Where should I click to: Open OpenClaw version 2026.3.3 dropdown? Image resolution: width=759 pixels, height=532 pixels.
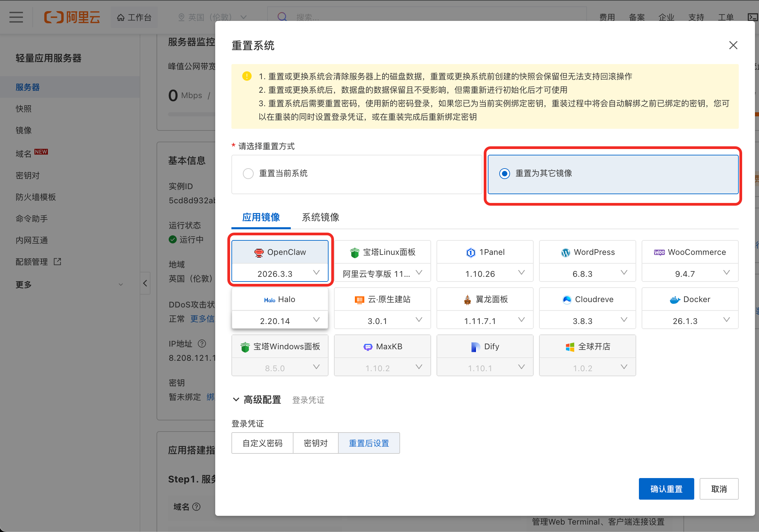[280, 273]
